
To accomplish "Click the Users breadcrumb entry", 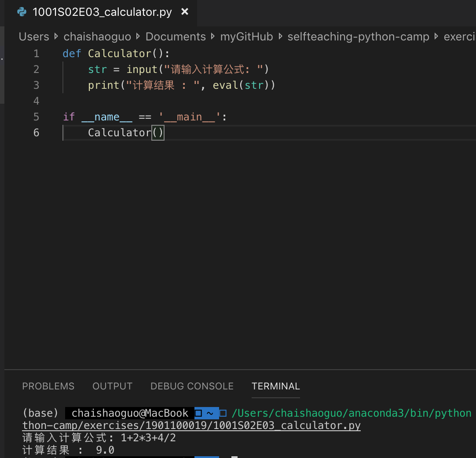I will coord(33,36).
